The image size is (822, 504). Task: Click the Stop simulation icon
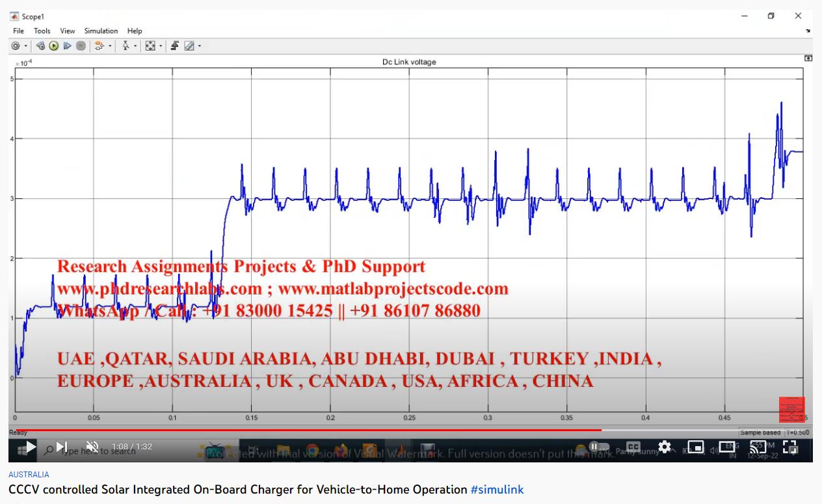tap(81, 46)
